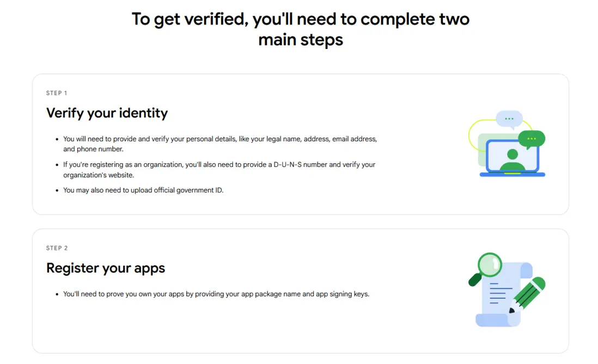Viewport: 598px width, 364px height.
Task: Click the green magnifying glass icon
Action: tap(489, 265)
